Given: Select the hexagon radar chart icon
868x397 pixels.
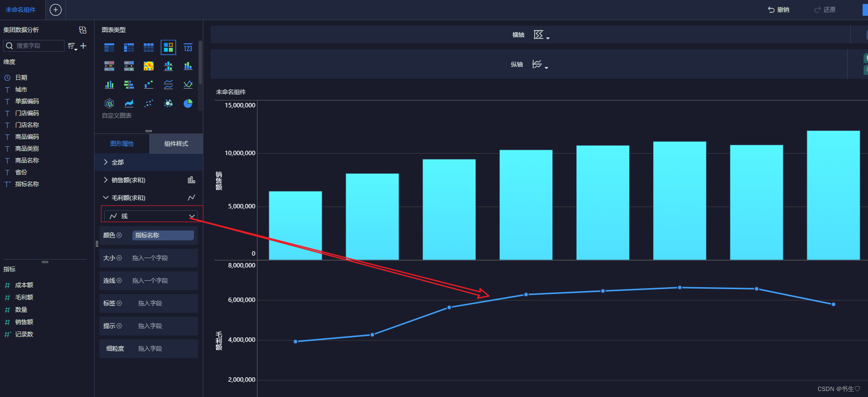Looking at the screenshot, I should [109, 103].
